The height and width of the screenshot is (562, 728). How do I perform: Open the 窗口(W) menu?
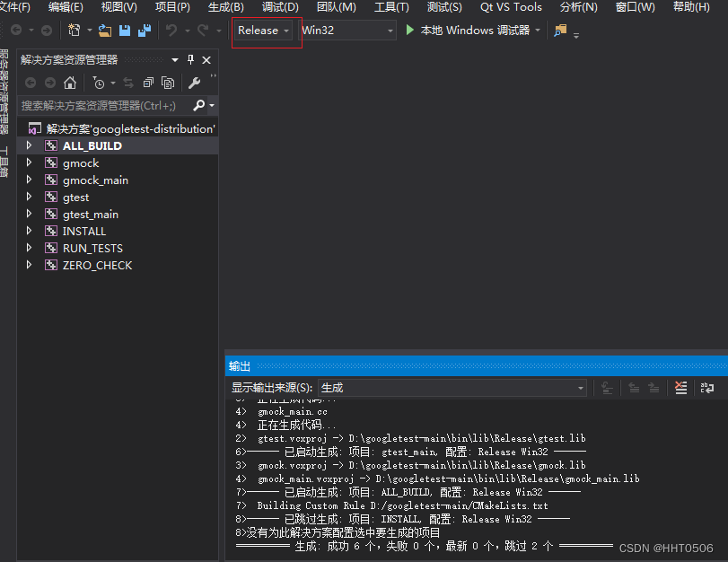pos(635,7)
